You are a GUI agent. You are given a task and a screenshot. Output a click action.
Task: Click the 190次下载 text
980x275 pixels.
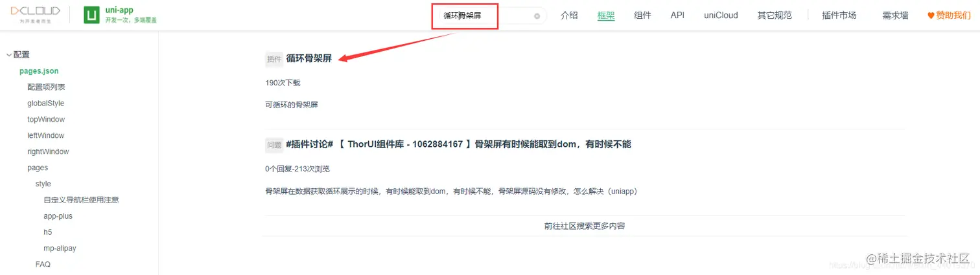283,83
